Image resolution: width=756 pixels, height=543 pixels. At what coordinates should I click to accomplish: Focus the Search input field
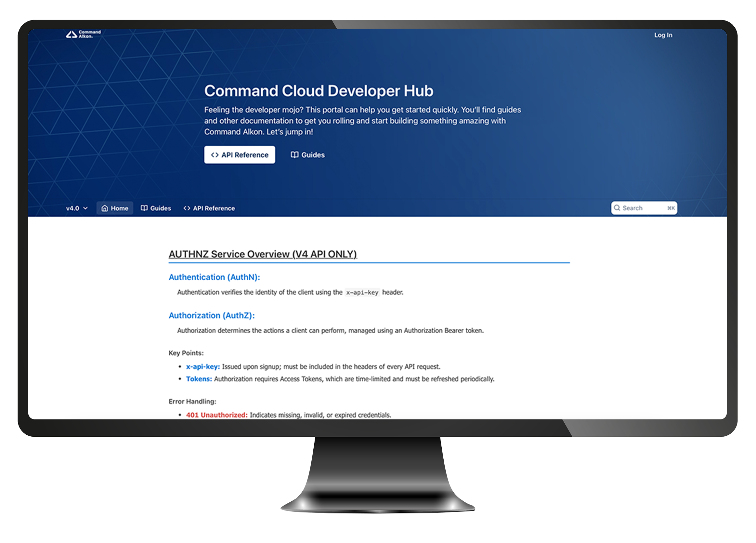[x=640, y=208]
